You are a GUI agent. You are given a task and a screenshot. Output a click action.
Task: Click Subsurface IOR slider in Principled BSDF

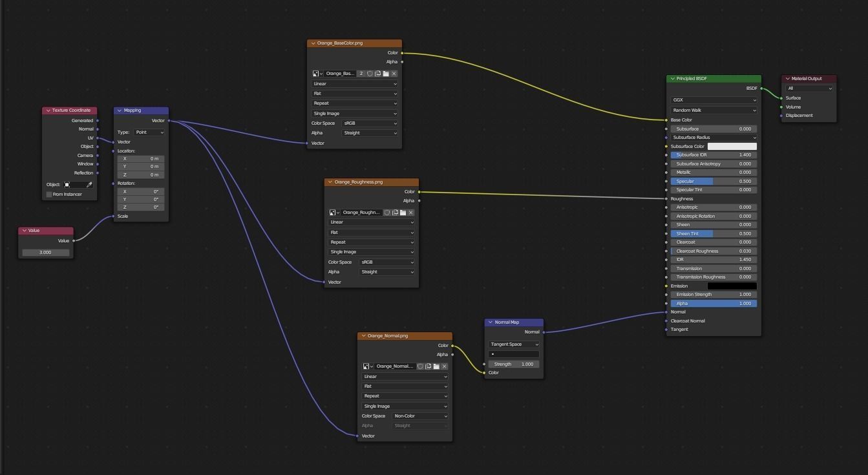714,155
